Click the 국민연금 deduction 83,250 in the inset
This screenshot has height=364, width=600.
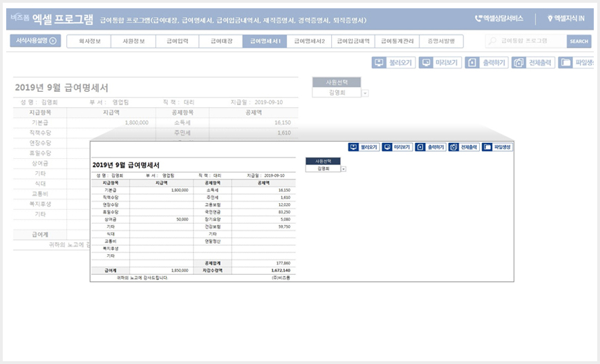(x=284, y=212)
